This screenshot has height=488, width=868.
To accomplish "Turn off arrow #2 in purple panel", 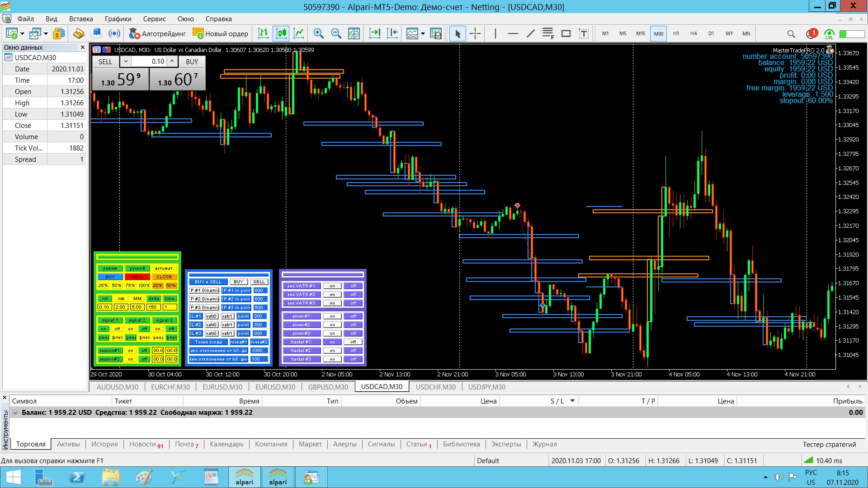I will (x=353, y=325).
